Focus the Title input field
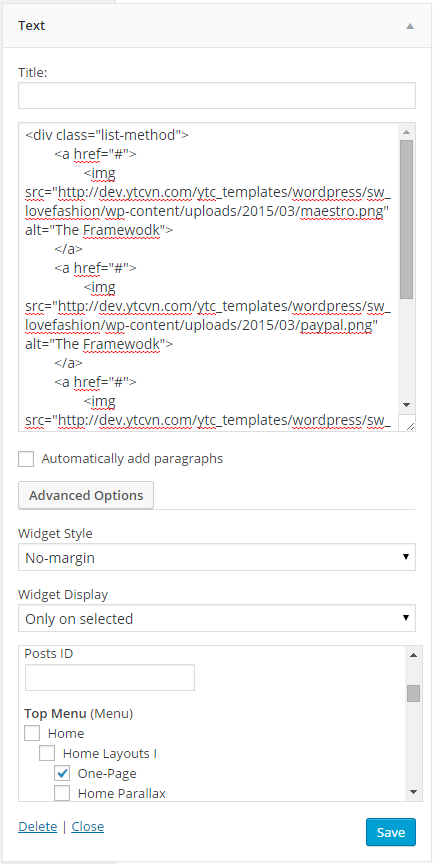Screen dimensions: 433x864 pos(216,95)
